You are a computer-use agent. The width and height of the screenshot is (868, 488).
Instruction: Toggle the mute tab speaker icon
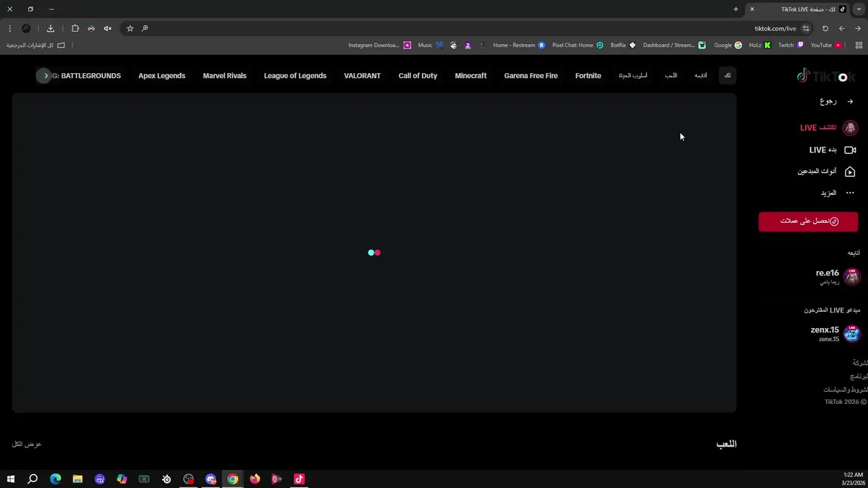[x=107, y=28]
